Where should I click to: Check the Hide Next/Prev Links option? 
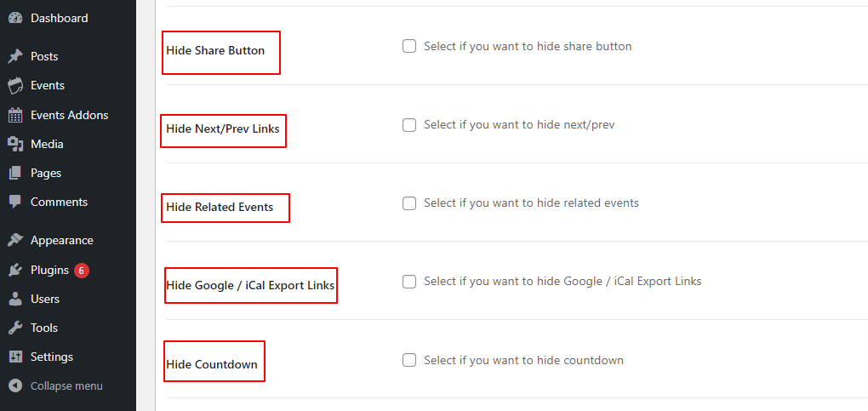[x=409, y=125]
